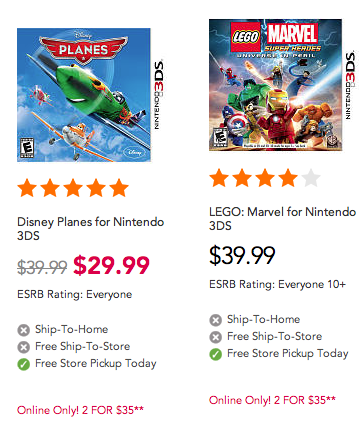Click the grey X icon beside Disney Planes Ship-To-Home
Screen dimensions: 363x429
(x=23, y=330)
